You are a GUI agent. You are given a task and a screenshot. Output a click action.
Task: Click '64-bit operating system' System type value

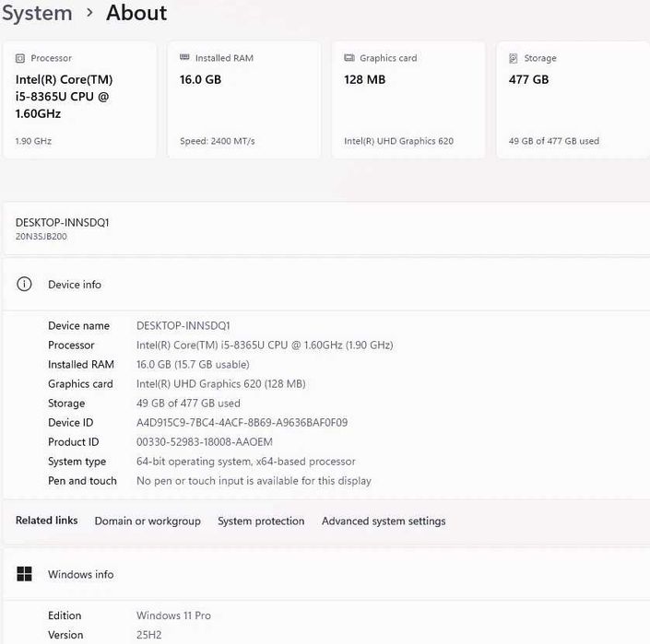tap(246, 462)
